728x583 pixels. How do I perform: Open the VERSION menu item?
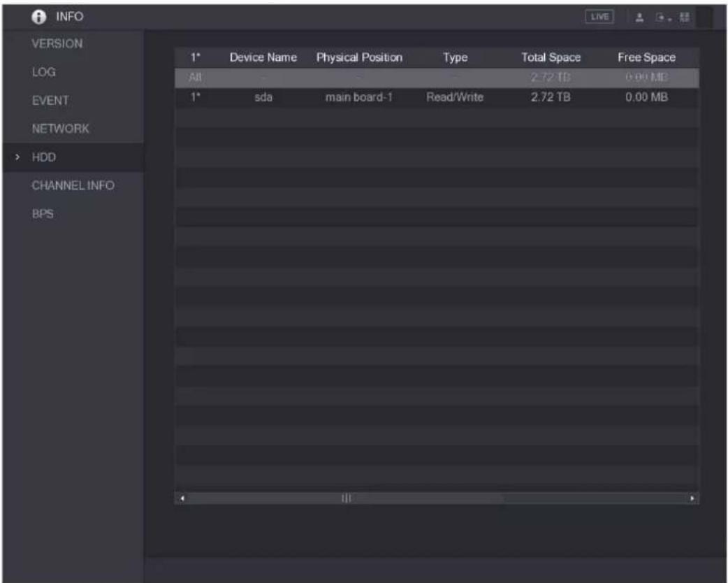coord(57,43)
